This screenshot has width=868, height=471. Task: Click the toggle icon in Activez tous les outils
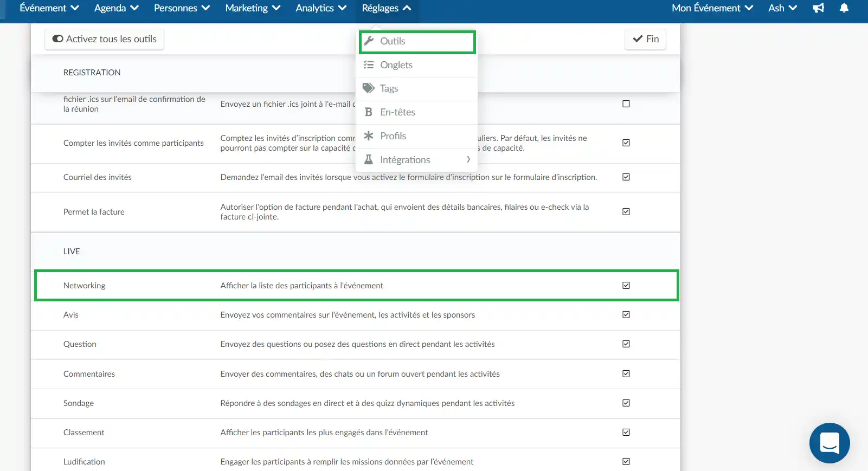[x=57, y=39]
